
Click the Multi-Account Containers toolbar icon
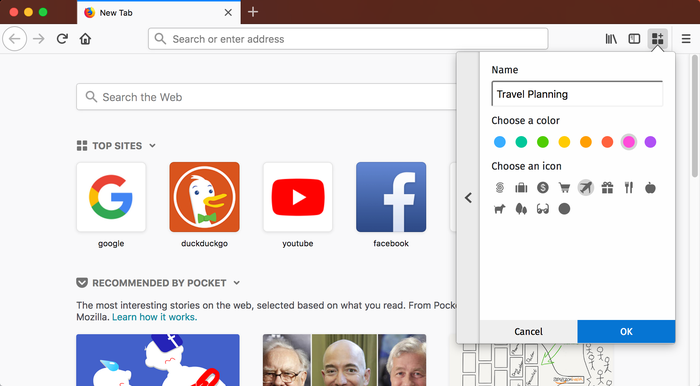tap(658, 39)
